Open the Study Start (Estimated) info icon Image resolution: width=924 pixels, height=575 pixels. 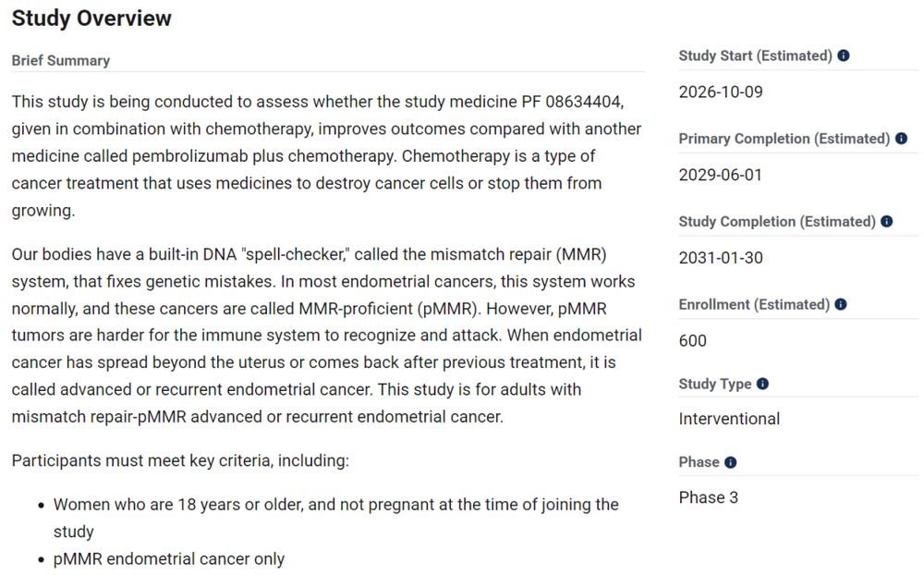tap(844, 55)
